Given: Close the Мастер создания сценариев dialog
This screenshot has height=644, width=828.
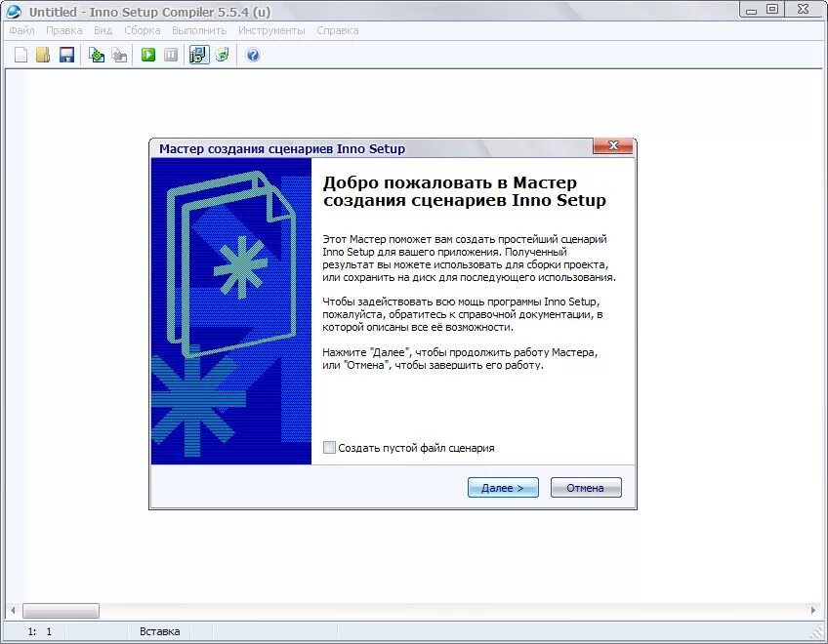Looking at the screenshot, I should 612,146.
